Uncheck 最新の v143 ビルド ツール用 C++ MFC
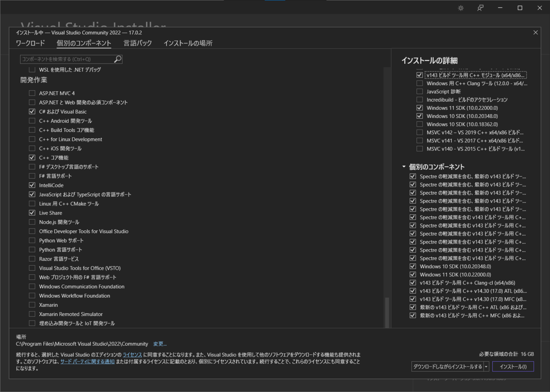Viewport: 550px width, 392px height. (x=413, y=316)
